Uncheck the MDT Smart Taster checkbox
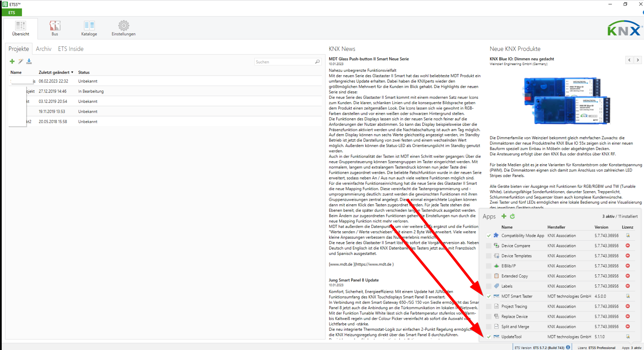The height and width of the screenshot is (350, 644). 488,296
